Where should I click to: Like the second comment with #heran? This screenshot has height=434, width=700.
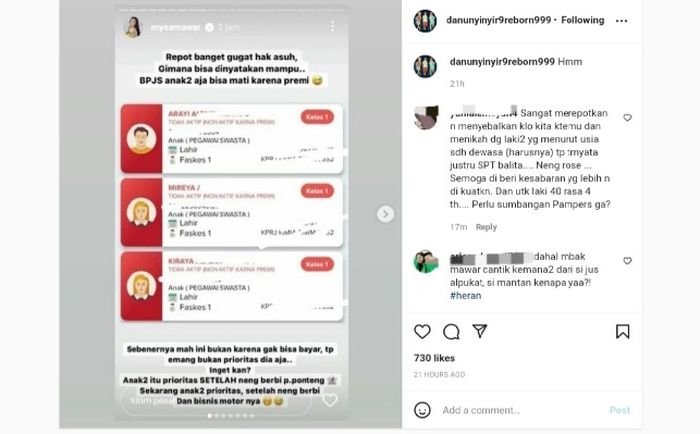[627, 260]
